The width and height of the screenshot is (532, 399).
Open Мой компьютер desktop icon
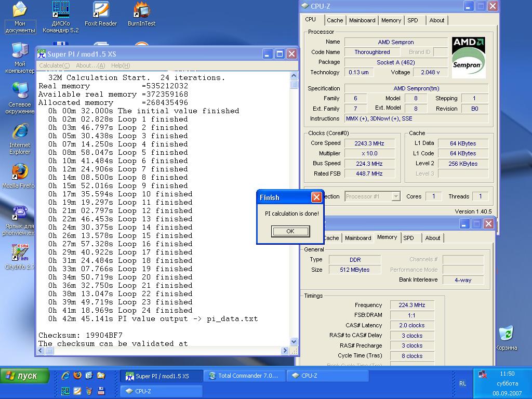pyautogui.click(x=20, y=58)
